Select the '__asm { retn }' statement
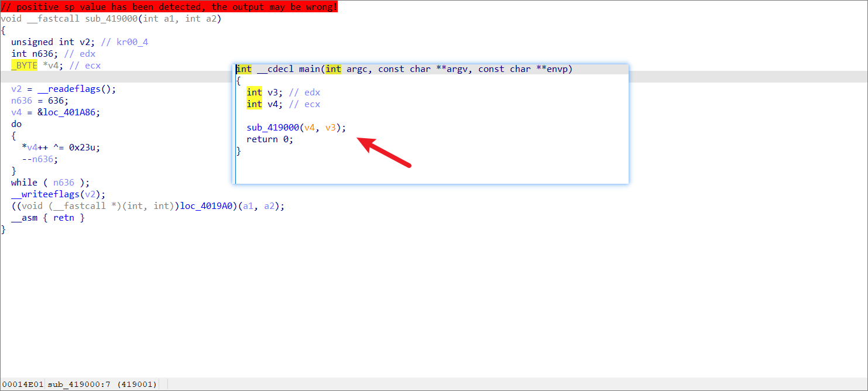The image size is (868, 391). tap(48, 218)
